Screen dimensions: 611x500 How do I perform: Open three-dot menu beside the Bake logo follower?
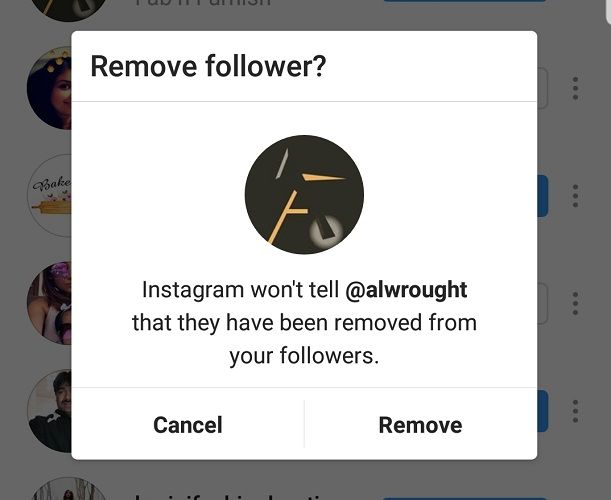(575, 196)
